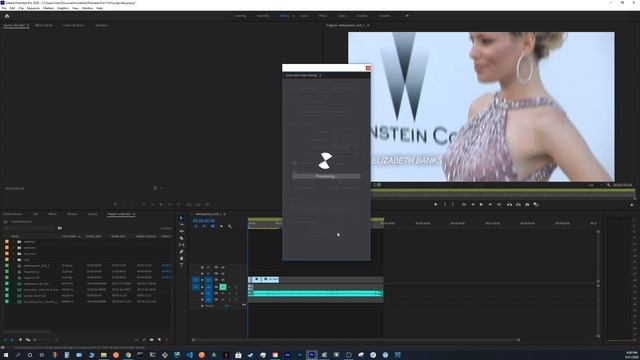Select the Selection tool arrow
Image resolution: width=640 pixels, height=360 pixels.
[x=182, y=218]
